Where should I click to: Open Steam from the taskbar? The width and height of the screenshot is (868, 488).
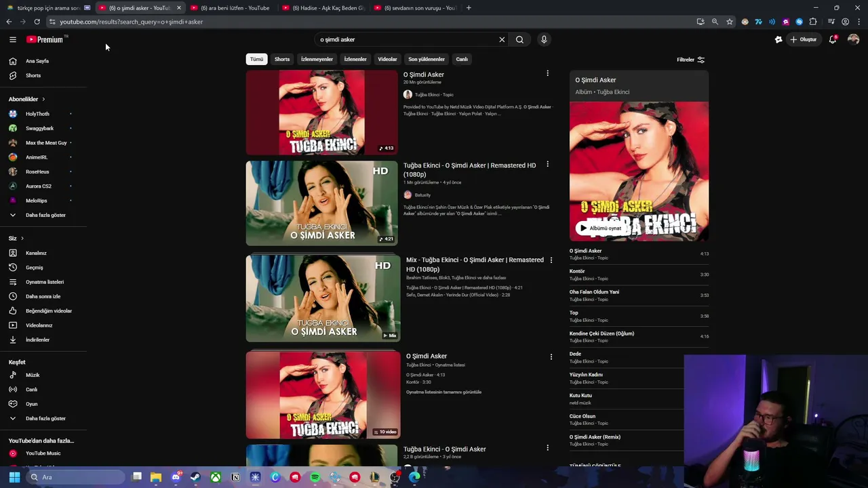[195, 477]
